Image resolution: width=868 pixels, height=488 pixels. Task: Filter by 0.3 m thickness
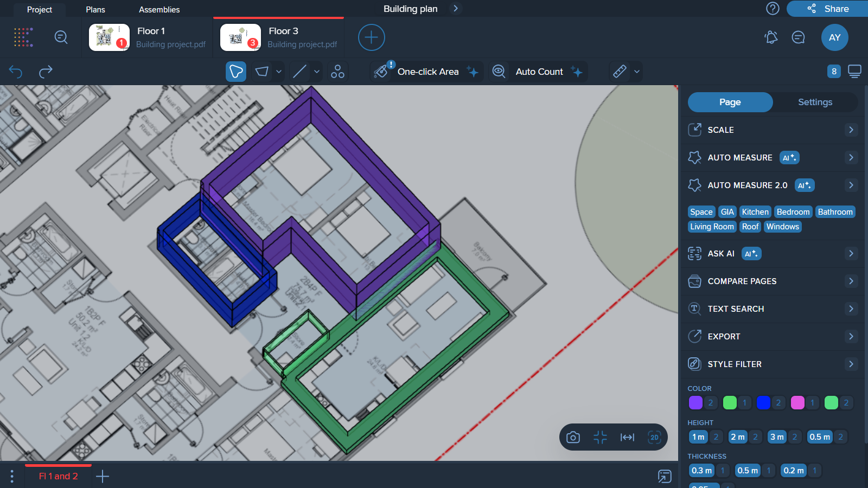coord(702,471)
